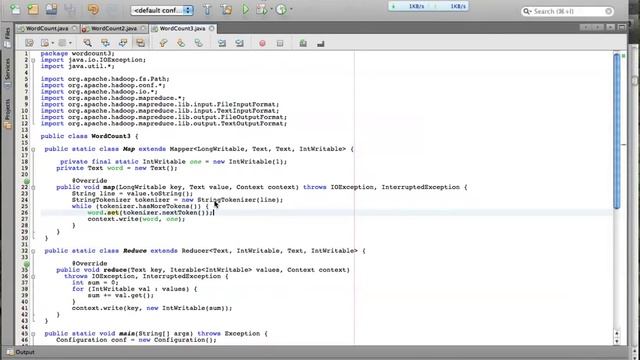Click the vertical scrollbar thumb
This screenshot has height=360, width=640.
(x=617, y=131)
